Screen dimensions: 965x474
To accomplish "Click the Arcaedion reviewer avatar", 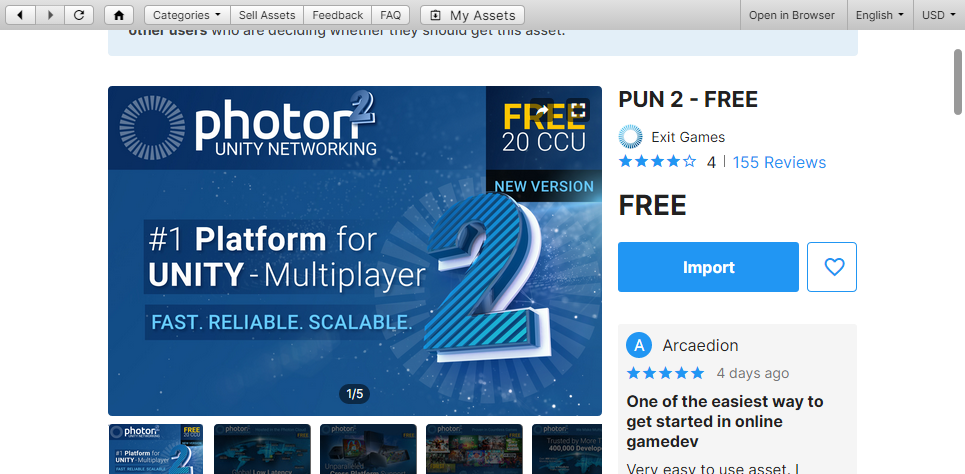I will [x=639, y=345].
